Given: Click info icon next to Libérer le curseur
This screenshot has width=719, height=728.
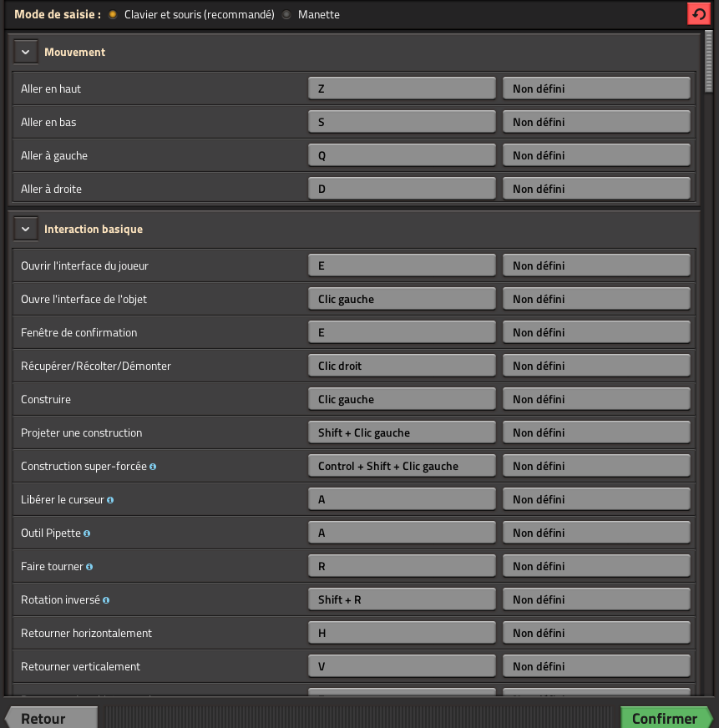Looking at the screenshot, I should tap(110, 500).
